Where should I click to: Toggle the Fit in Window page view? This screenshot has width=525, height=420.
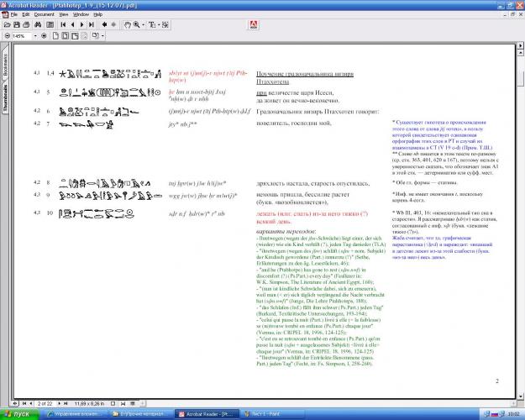coord(66,36)
